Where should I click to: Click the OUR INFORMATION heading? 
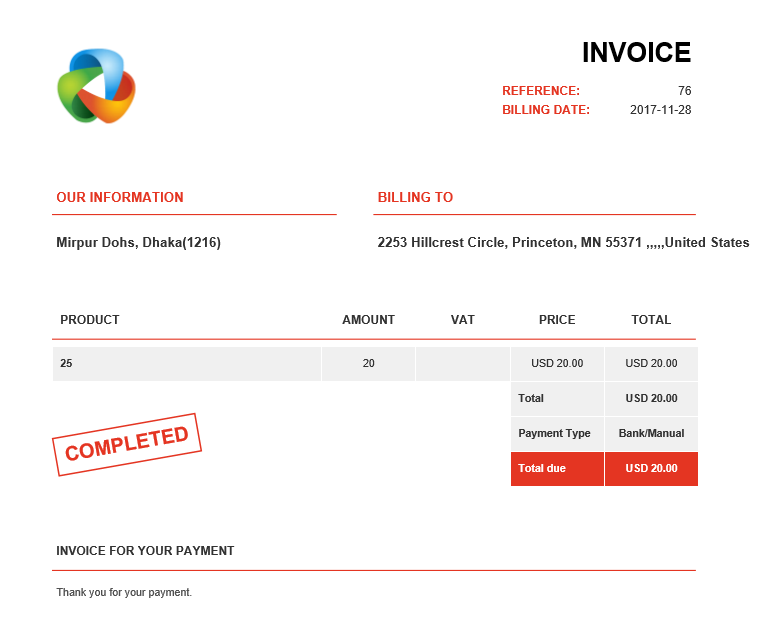120,197
